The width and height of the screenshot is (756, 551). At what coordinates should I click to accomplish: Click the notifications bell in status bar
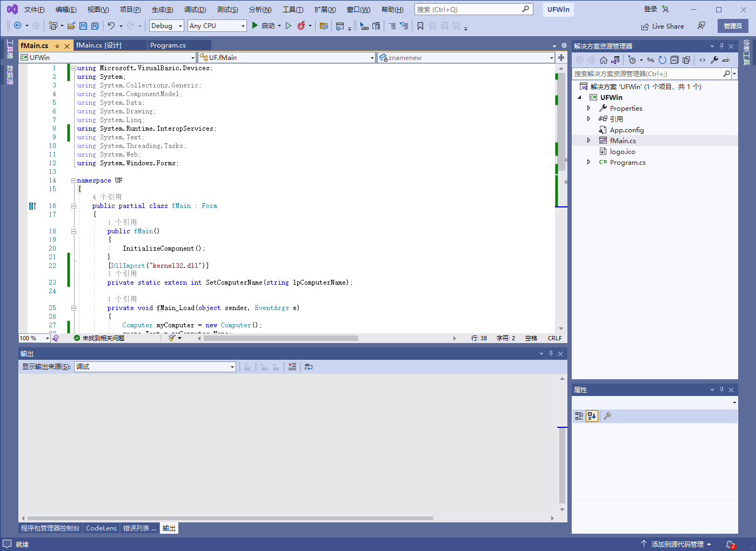click(731, 545)
